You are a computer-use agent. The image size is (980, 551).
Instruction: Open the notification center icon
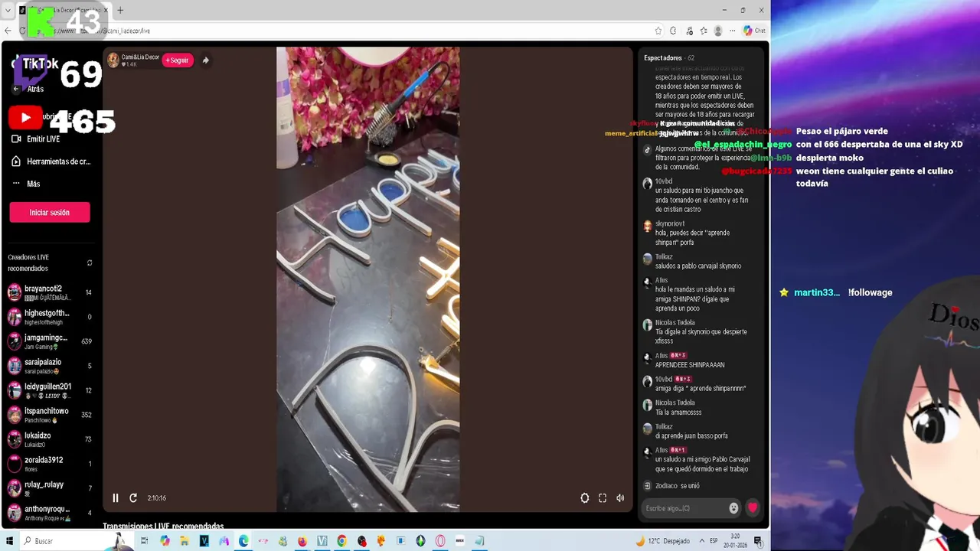[758, 541]
